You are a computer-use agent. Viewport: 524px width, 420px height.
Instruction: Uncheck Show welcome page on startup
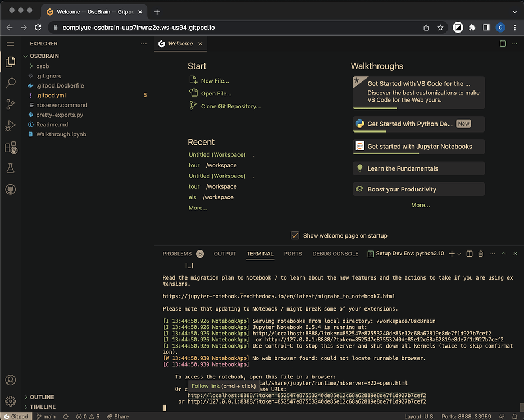295,235
